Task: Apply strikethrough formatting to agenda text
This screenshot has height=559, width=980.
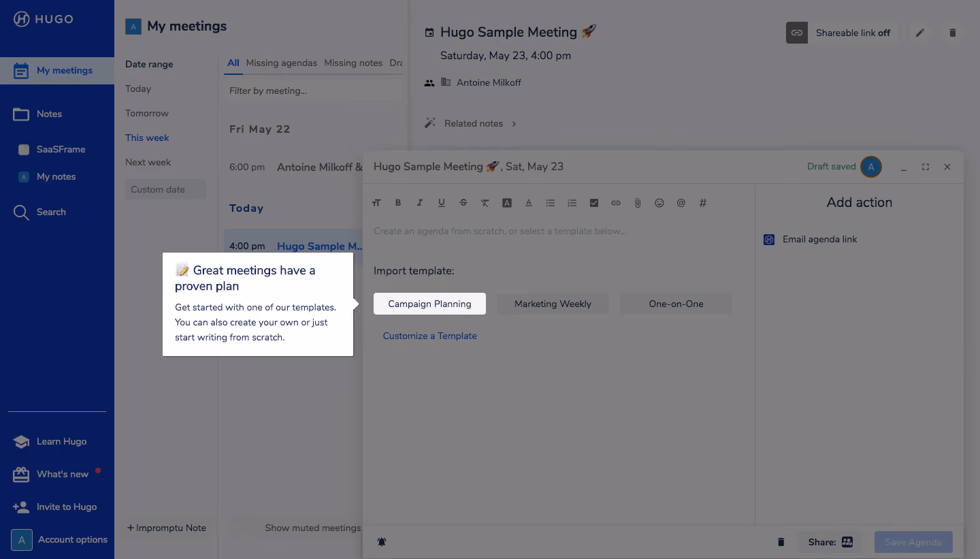Action: (463, 203)
